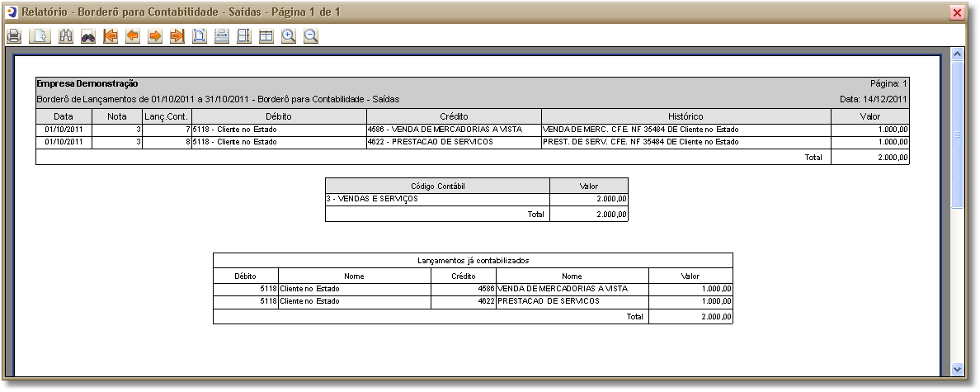Go to previous page arrow
980x392 pixels.
pos(132,36)
